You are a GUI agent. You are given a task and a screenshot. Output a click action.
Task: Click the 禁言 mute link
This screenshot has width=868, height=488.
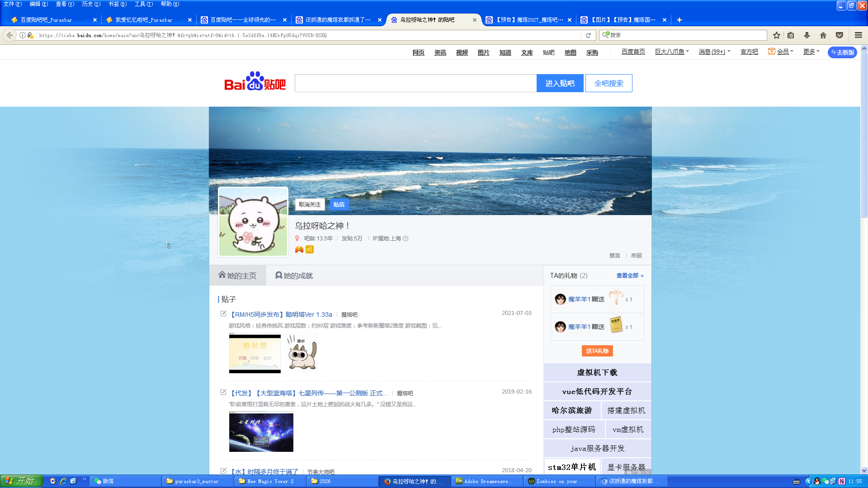615,256
